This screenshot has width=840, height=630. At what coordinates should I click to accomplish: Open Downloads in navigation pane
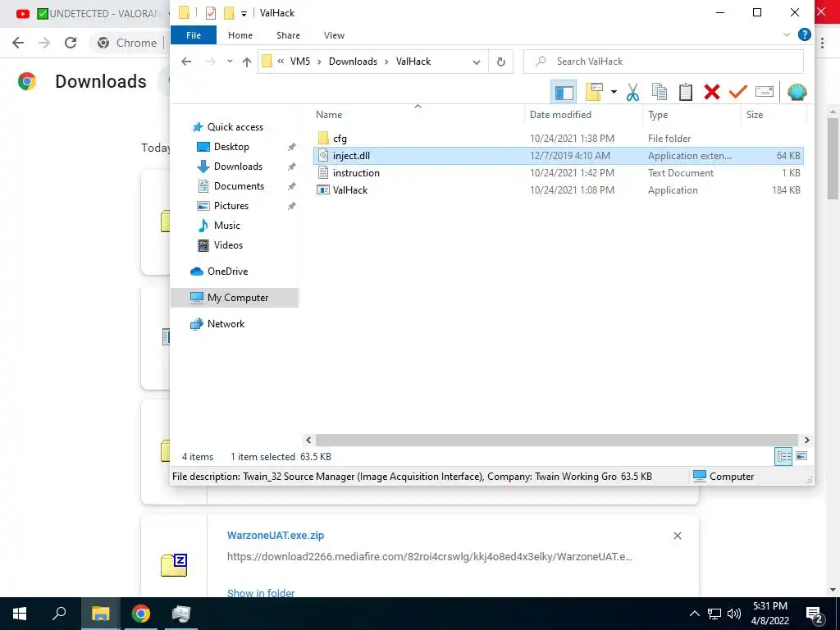tap(238, 167)
